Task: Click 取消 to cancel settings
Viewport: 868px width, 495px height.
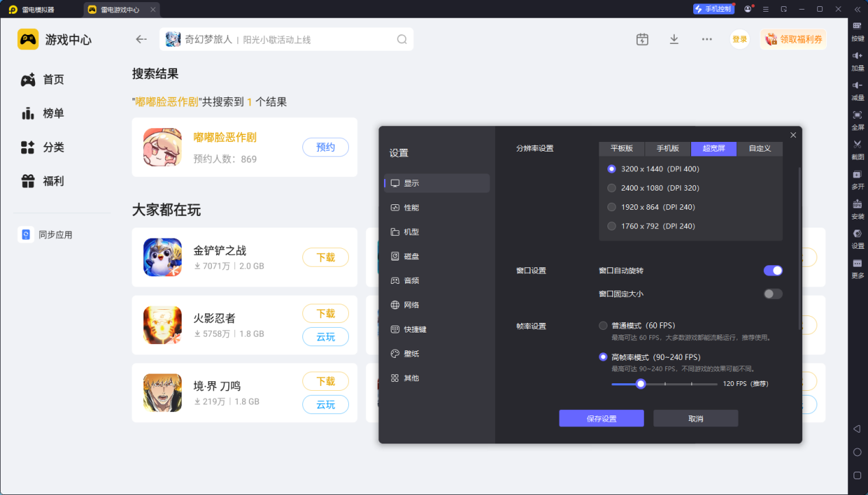Action: pyautogui.click(x=695, y=418)
